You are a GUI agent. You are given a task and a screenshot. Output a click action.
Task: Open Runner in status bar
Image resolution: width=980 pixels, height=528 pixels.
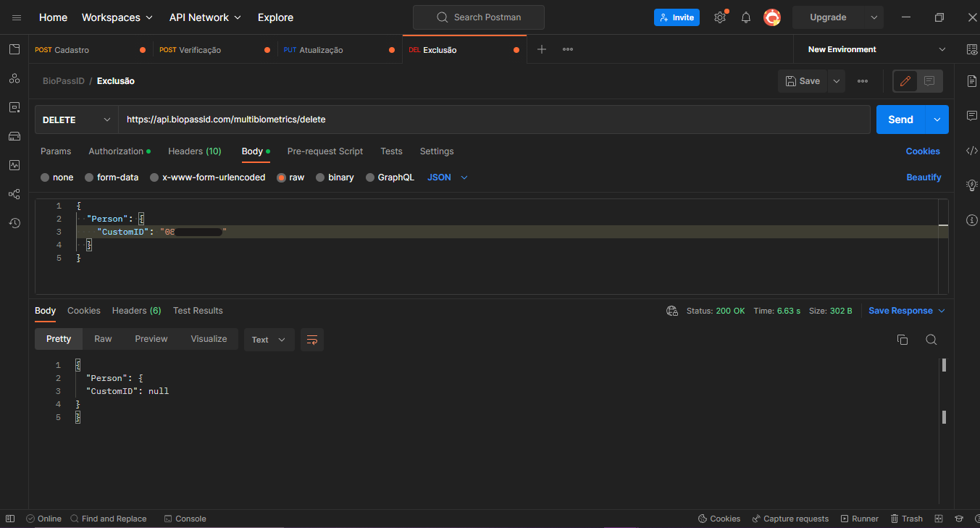[x=860, y=519]
